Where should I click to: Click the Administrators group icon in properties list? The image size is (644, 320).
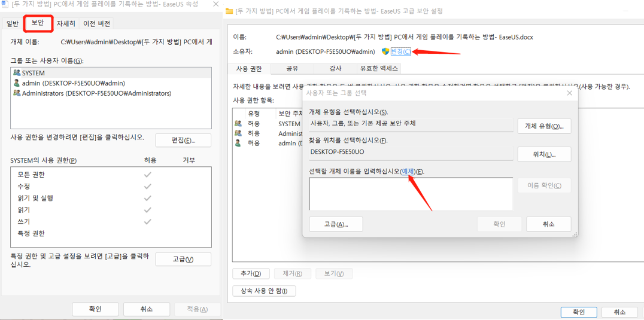pyautogui.click(x=17, y=93)
